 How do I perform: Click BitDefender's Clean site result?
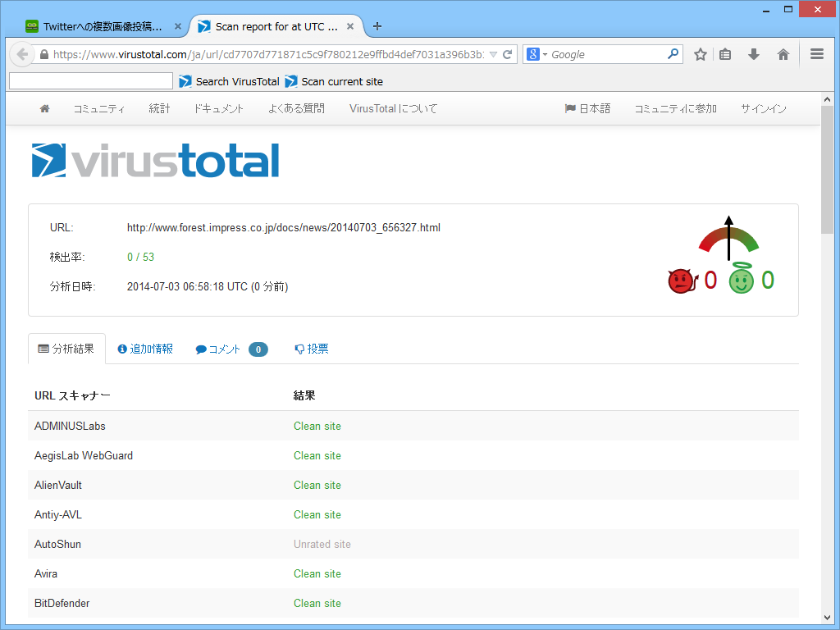(317, 603)
